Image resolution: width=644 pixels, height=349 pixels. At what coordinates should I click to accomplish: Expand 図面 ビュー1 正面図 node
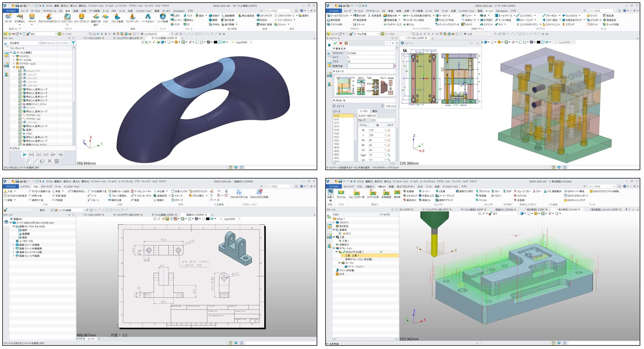(x=14, y=245)
